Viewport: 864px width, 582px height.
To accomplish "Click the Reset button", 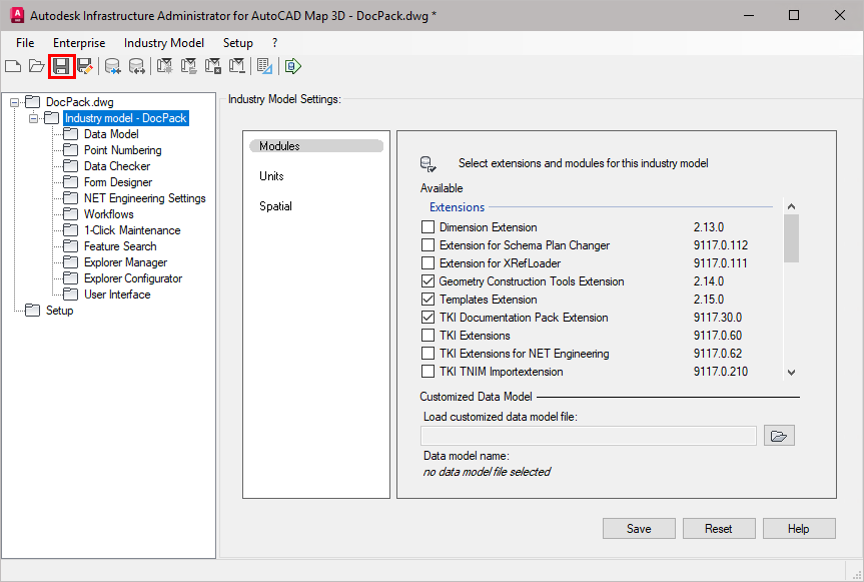I will coord(719,529).
